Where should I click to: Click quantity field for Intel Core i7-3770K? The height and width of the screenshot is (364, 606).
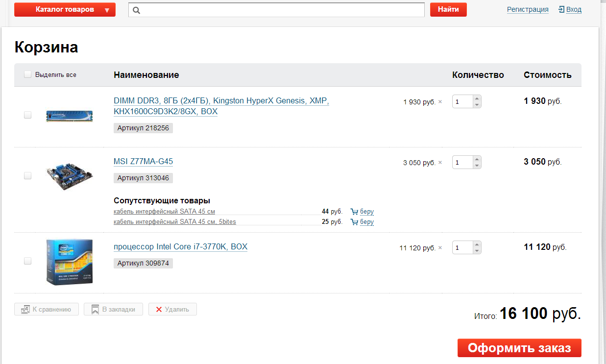coord(462,247)
